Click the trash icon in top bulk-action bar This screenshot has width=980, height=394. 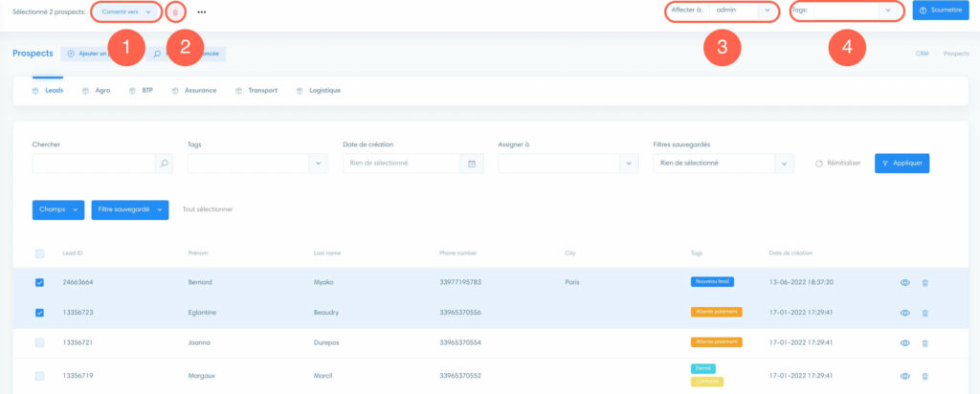pos(174,11)
